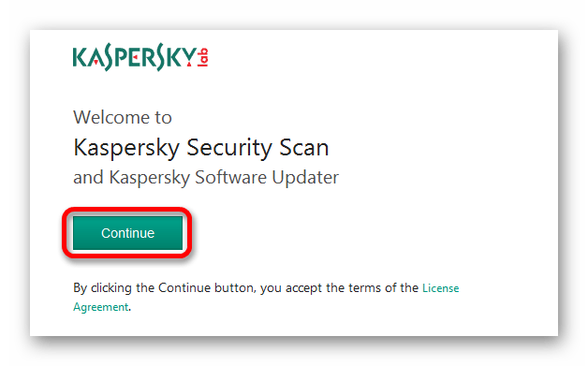This screenshot has width=588, height=366.
Task: Select the word 'Security' in the heading
Action: point(228,148)
